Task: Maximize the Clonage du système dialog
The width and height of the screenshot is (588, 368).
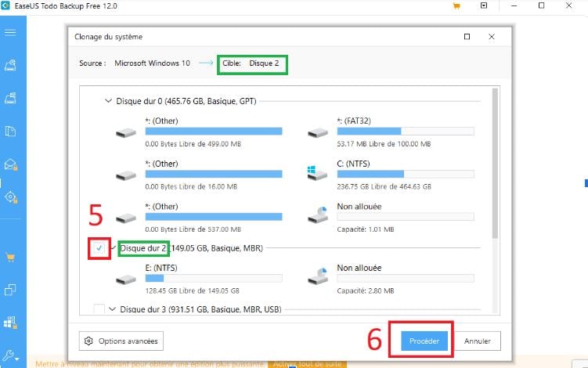Action: point(467,37)
